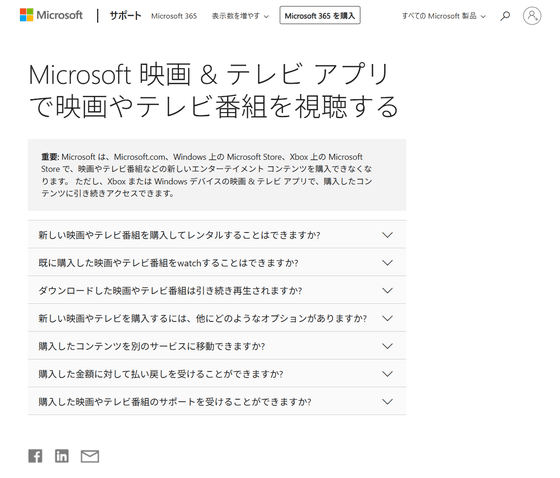Click the Microsoft 365 を購入 button
560x478 pixels.
click(x=320, y=16)
